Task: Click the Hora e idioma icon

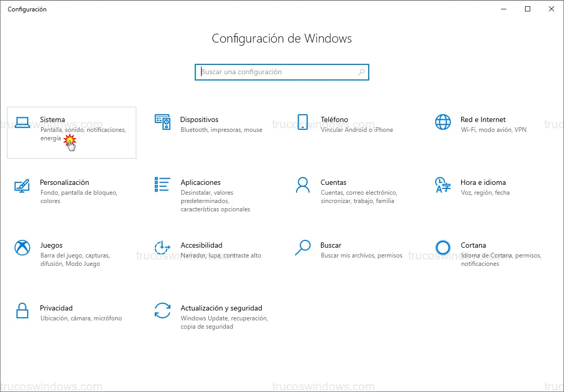Action: coord(443,185)
